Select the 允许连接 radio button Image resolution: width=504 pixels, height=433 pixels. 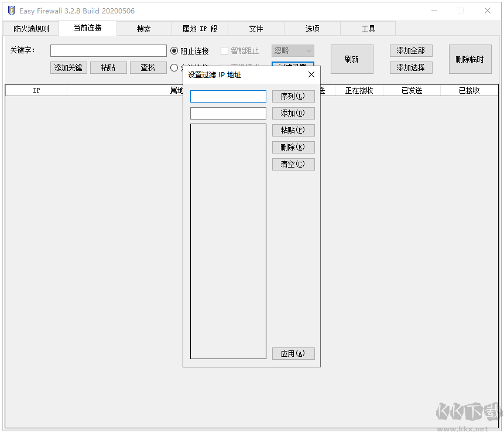(x=174, y=67)
